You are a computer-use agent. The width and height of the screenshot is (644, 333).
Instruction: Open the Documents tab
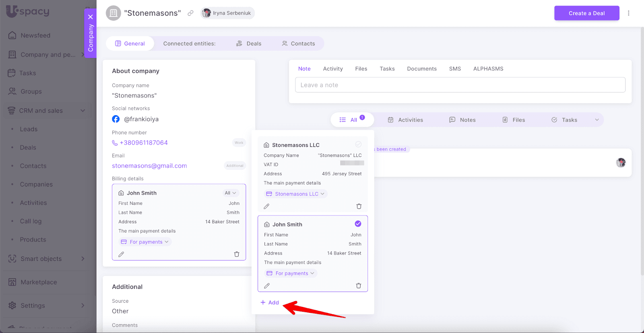pyautogui.click(x=421, y=69)
